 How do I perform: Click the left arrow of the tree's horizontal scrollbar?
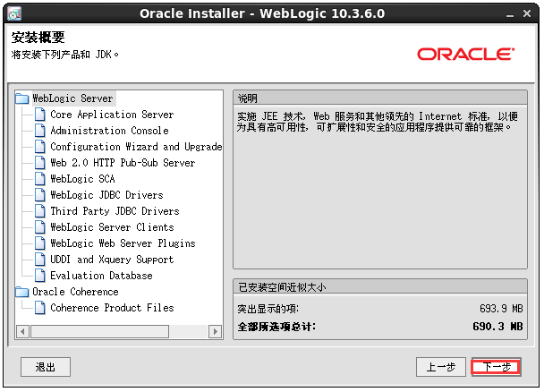22,332
